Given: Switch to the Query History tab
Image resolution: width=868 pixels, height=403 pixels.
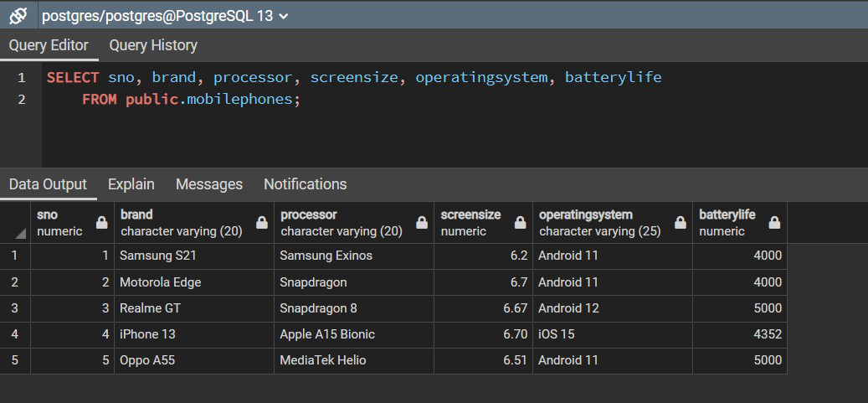Looking at the screenshot, I should tap(153, 45).
